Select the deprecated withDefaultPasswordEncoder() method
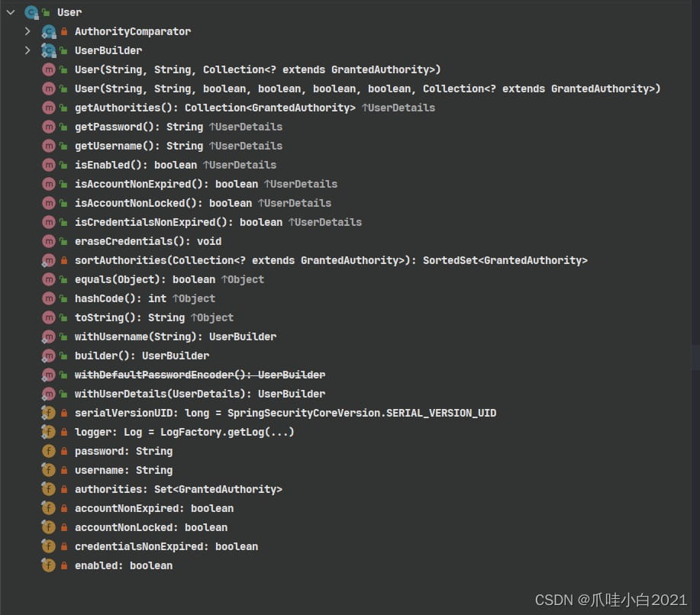The width and height of the screenshot is (700, 615). click(199, 375)
